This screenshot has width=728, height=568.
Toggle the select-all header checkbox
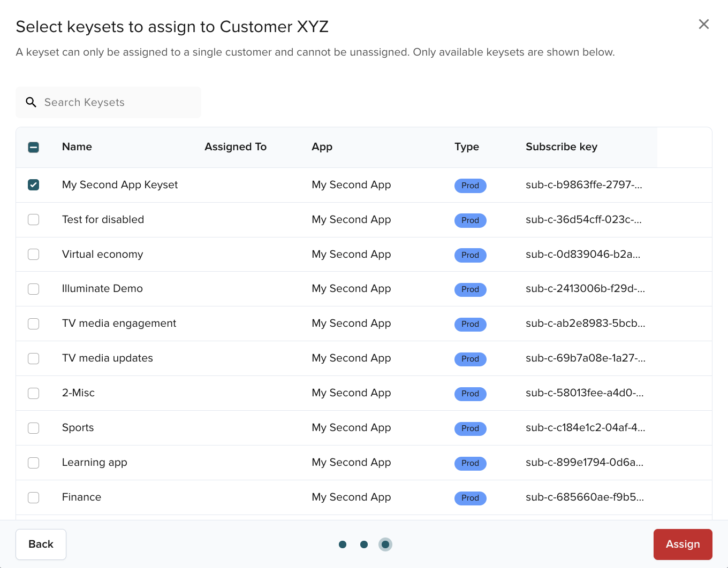point(34,147)
